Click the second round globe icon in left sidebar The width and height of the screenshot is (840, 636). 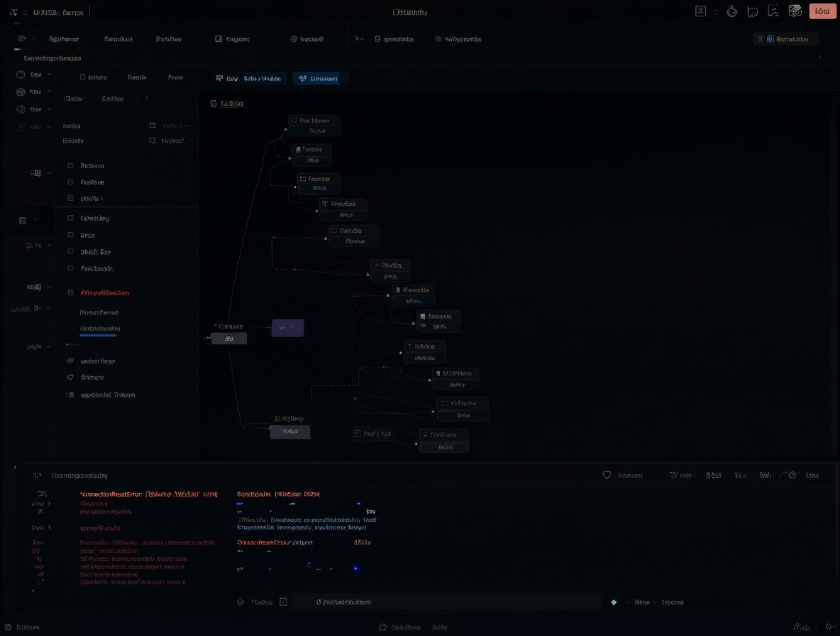(x=21, y=92)
